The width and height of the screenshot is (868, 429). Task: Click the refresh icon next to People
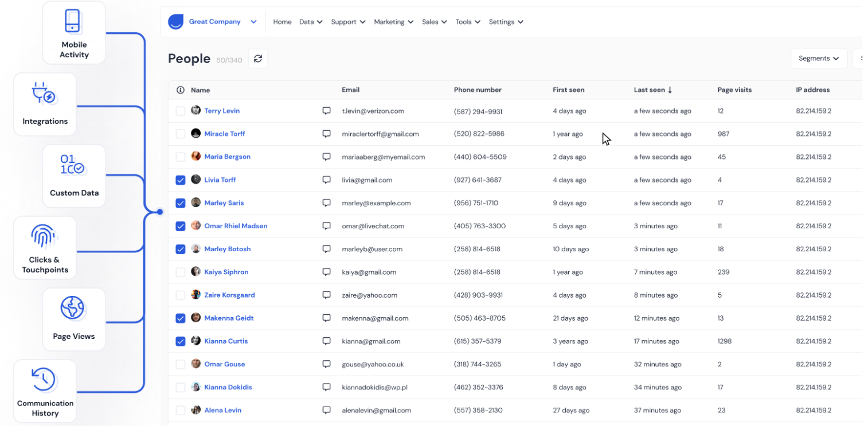258,58
